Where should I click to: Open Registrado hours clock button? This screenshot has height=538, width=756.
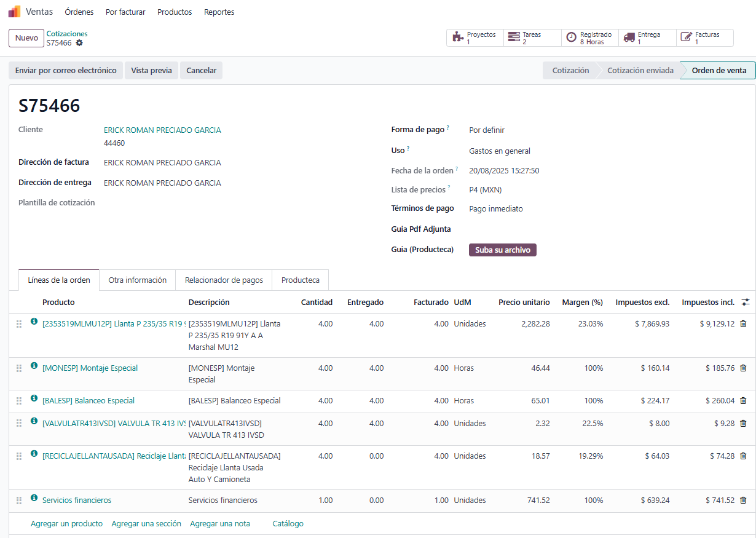point(589,38)
